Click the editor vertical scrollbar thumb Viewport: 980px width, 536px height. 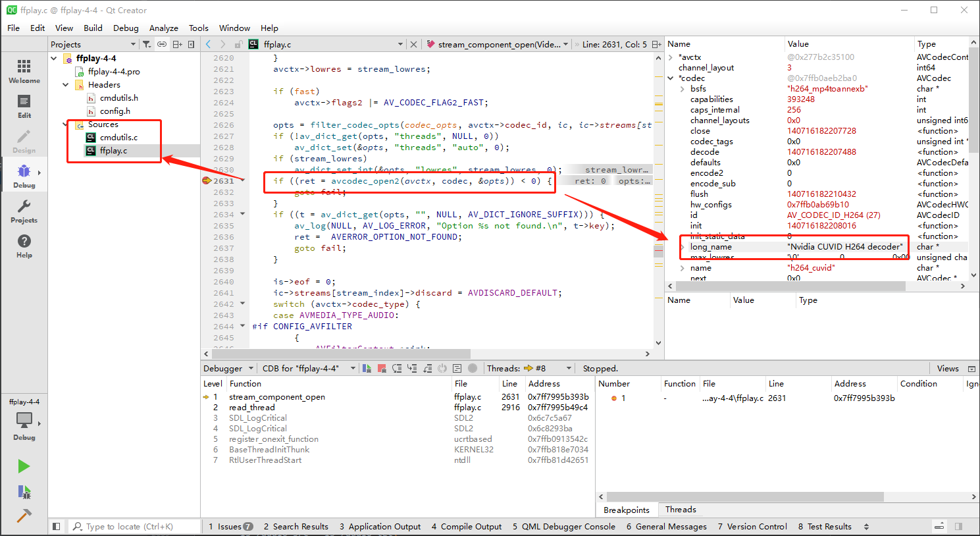(658, 251)
